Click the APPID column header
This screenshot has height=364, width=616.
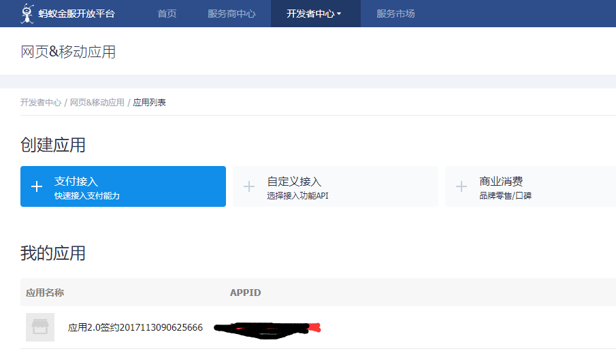click(x=246, y=293)
